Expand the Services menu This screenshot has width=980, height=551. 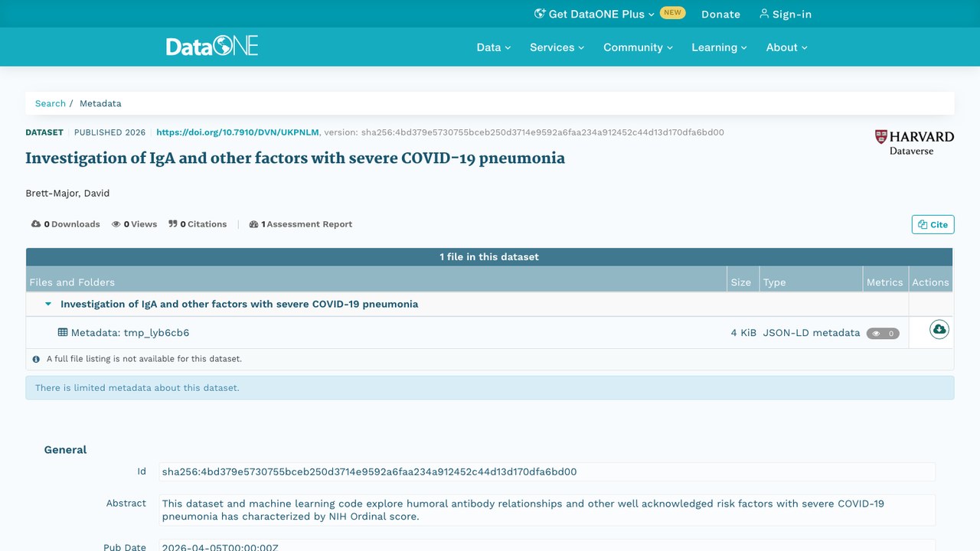click(x=557, y=47)
